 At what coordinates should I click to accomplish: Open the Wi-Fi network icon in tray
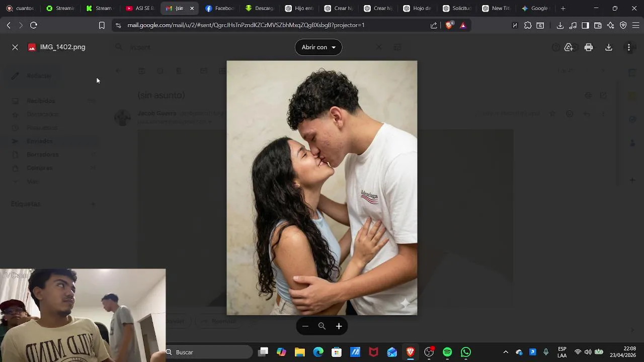tap(578, 352)
